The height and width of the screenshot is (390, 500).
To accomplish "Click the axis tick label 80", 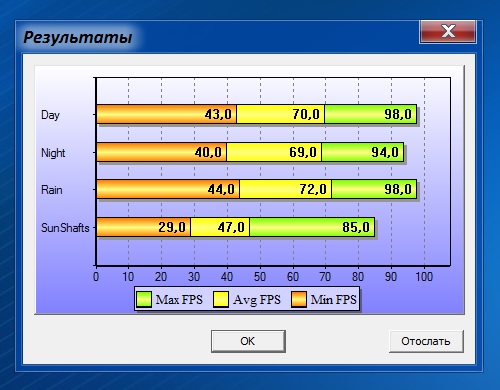I will pyautogui.click(x=358, y=277).
